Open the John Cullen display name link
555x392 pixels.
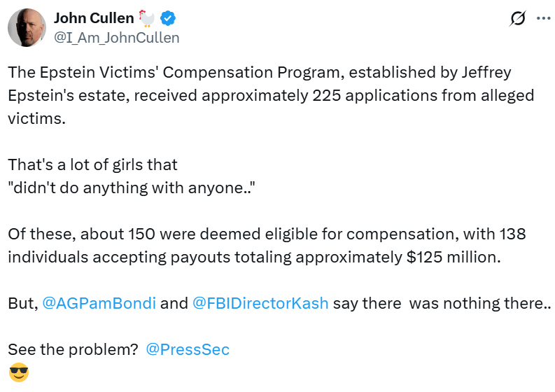point(92,17)
